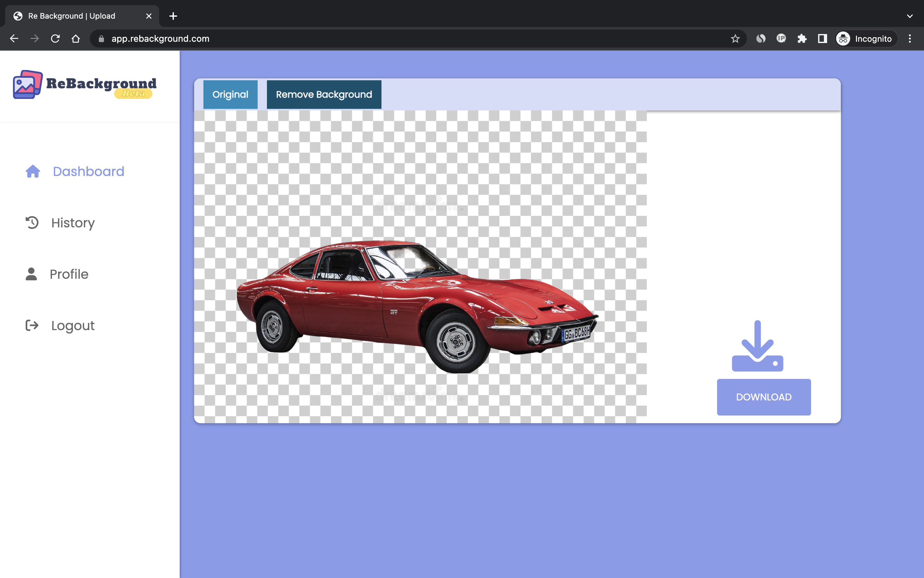Select Remove Background tab
Image resolution: width=924 pixels, height=578 pixels.
(x=324, y=94)
